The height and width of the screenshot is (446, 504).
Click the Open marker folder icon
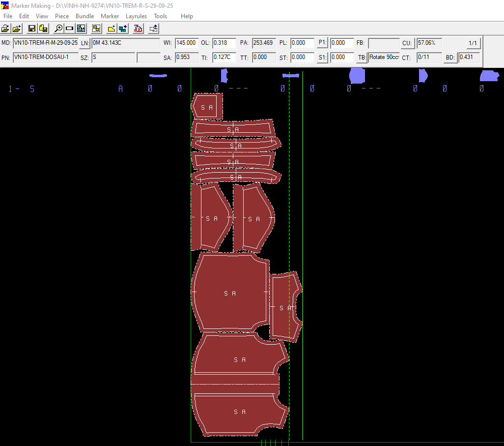pos(6,29)
